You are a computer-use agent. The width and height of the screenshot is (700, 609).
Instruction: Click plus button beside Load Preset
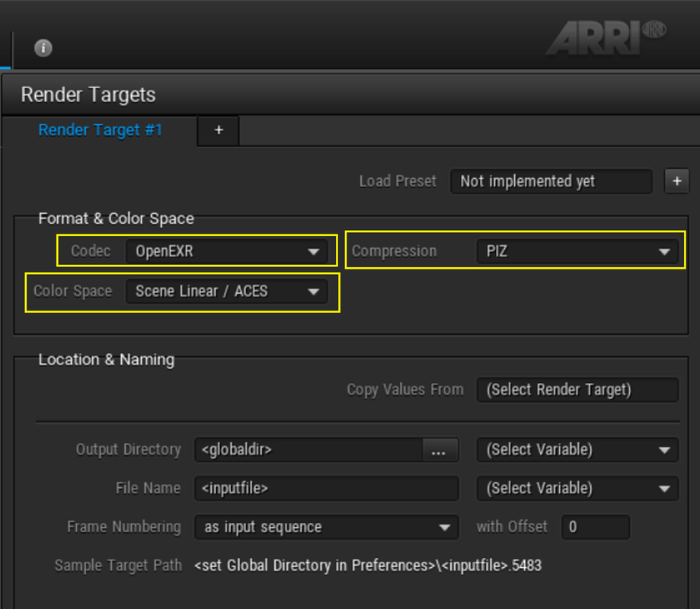[x=677, y=181]
